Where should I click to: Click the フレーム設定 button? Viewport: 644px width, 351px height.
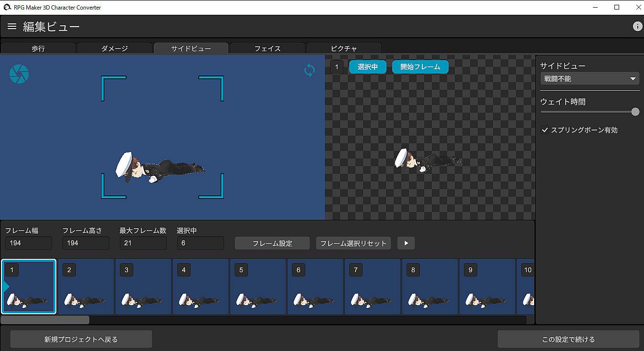272,243
